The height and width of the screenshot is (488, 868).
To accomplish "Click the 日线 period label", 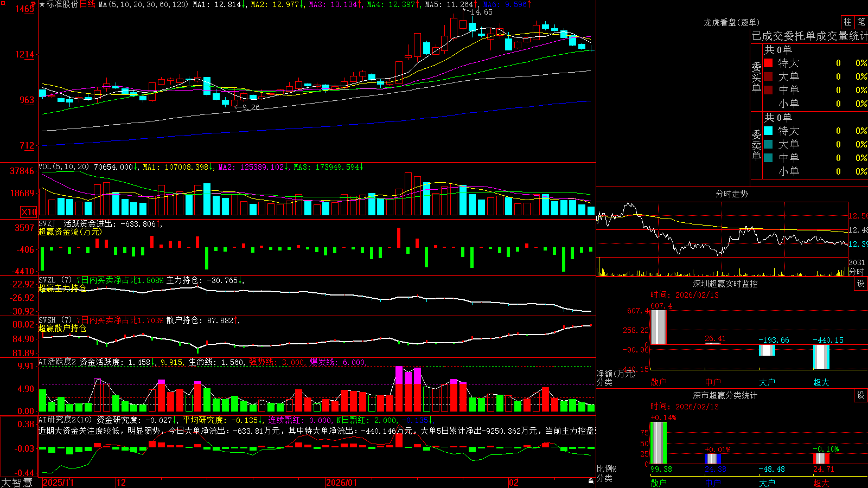I will click(x=87, y=4).
